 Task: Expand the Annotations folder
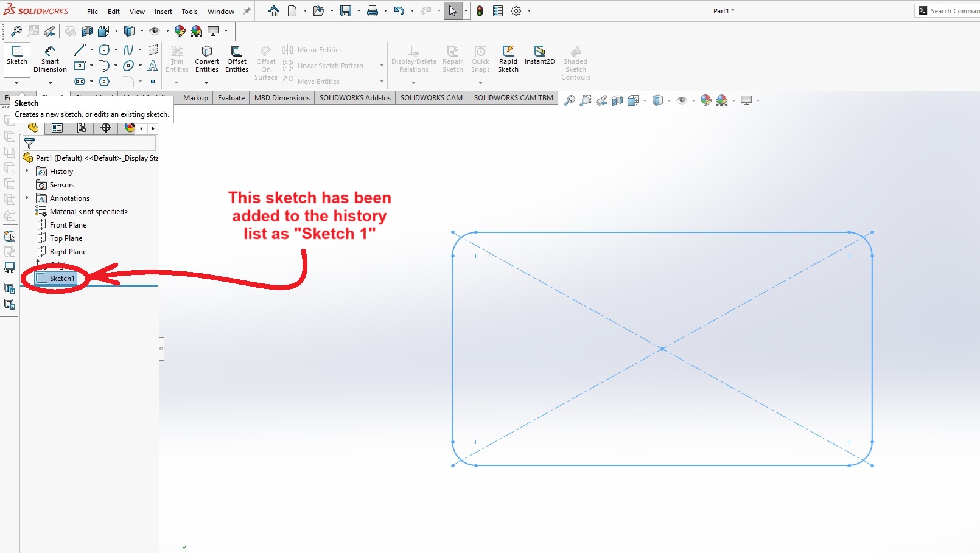point(27,198)
